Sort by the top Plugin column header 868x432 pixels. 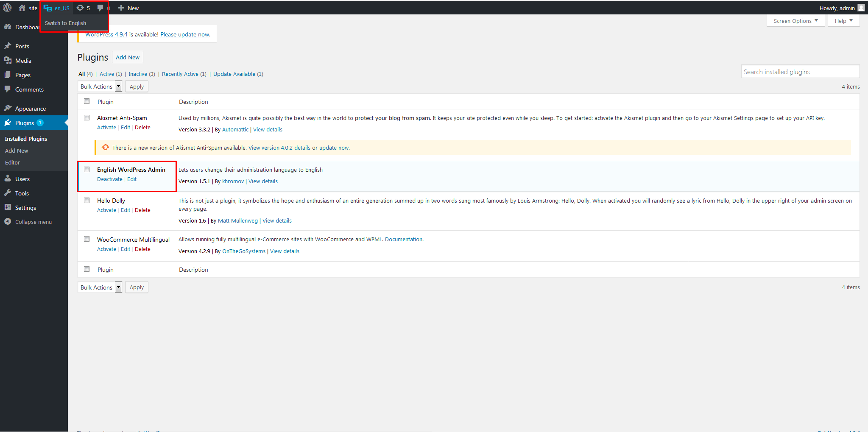tap(106, 102)
